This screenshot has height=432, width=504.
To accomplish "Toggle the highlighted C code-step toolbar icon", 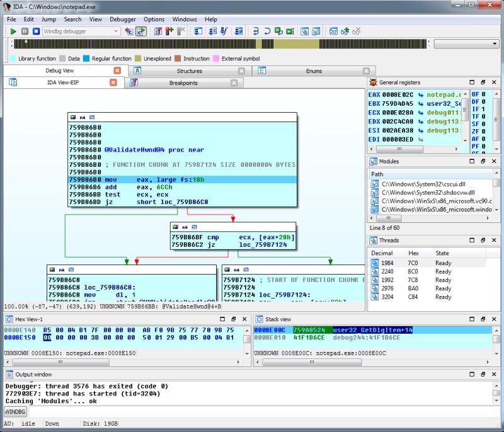I will pyautogui.click(x=140, y=31).
